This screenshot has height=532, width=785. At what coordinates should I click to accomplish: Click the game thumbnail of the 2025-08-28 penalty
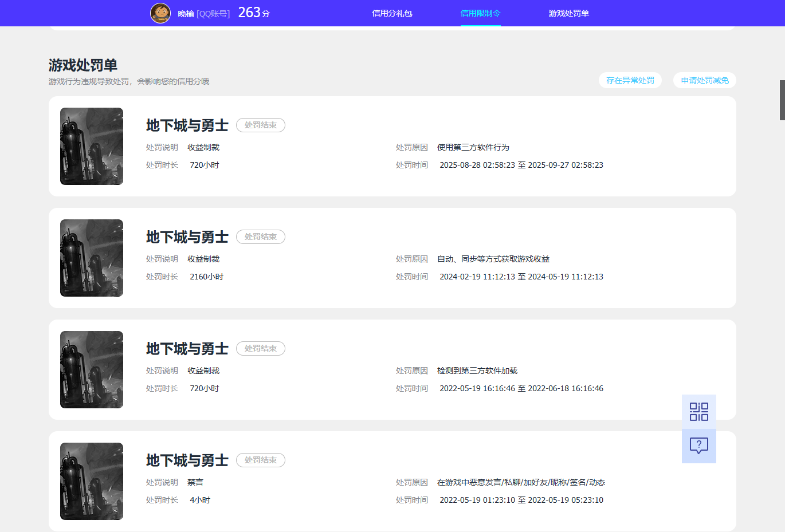[x=92, y=146]
